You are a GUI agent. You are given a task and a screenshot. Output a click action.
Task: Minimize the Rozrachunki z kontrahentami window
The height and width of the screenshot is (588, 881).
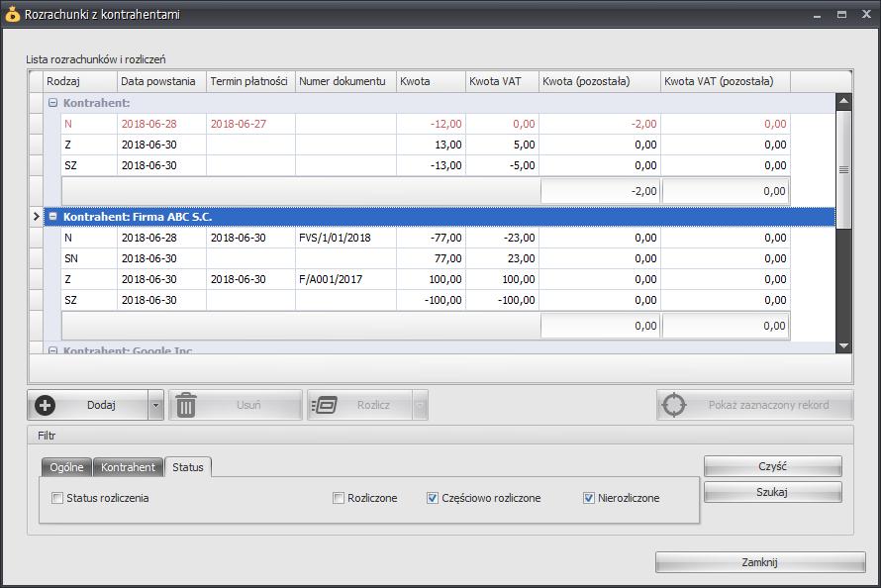tap(817, 15)
